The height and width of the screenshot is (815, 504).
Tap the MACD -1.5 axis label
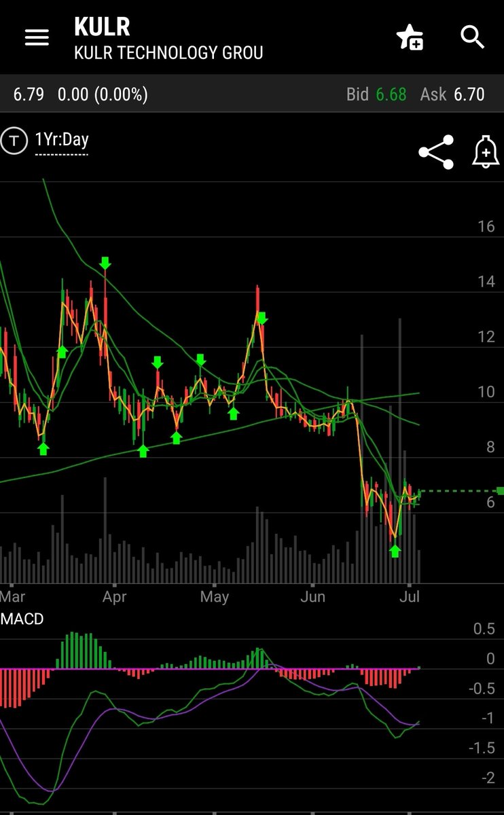tap(482, 748)
